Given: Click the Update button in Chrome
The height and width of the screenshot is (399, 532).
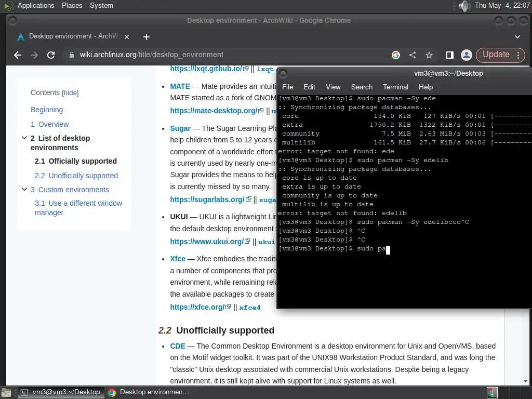Looking at the screenshot, I should (x=496, y=55).
